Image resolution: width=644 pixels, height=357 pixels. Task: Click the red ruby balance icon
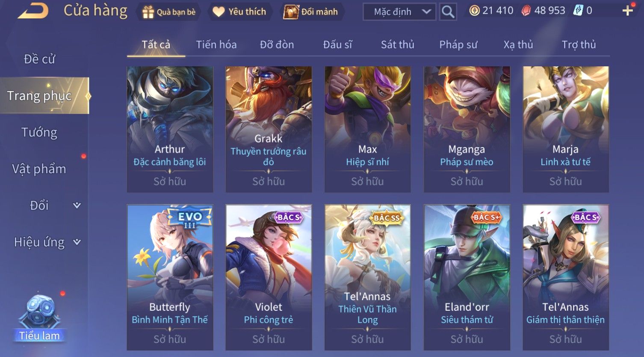pyautogui.click(x=526, y=11)
